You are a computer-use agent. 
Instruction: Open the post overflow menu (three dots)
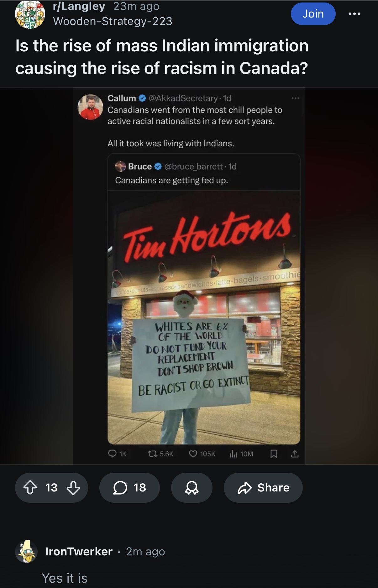click(354, 14)
